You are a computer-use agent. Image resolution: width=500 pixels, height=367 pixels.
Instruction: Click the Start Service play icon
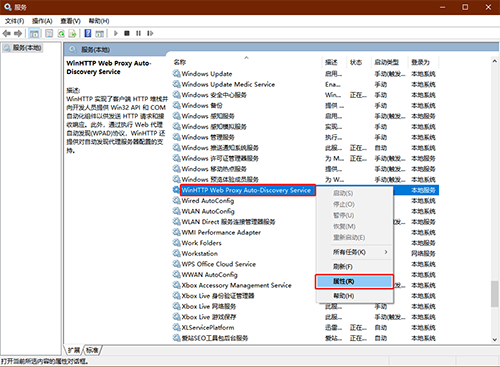[116, 33]
